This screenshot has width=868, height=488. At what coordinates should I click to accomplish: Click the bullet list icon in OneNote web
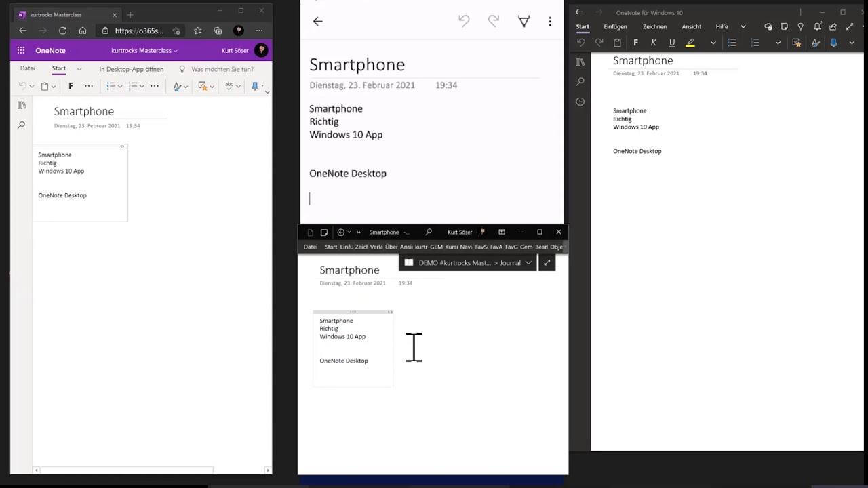click(111, 86)
